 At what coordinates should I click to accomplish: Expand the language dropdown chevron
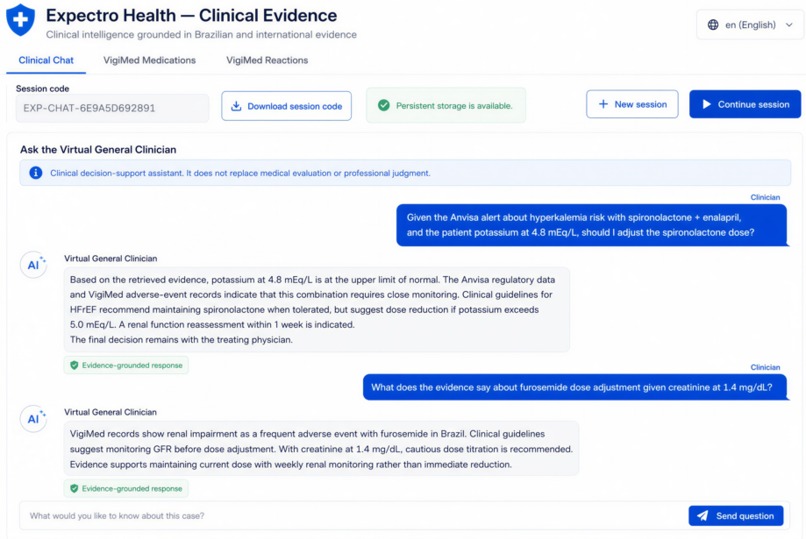coord(789,25)
